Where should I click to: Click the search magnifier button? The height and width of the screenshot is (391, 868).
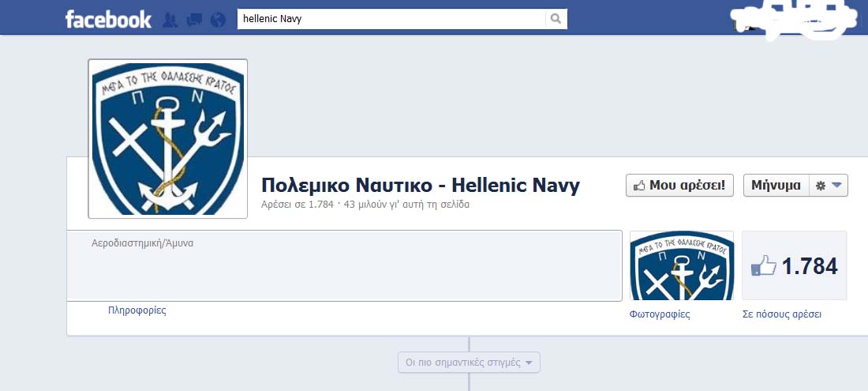pos(556,19)
